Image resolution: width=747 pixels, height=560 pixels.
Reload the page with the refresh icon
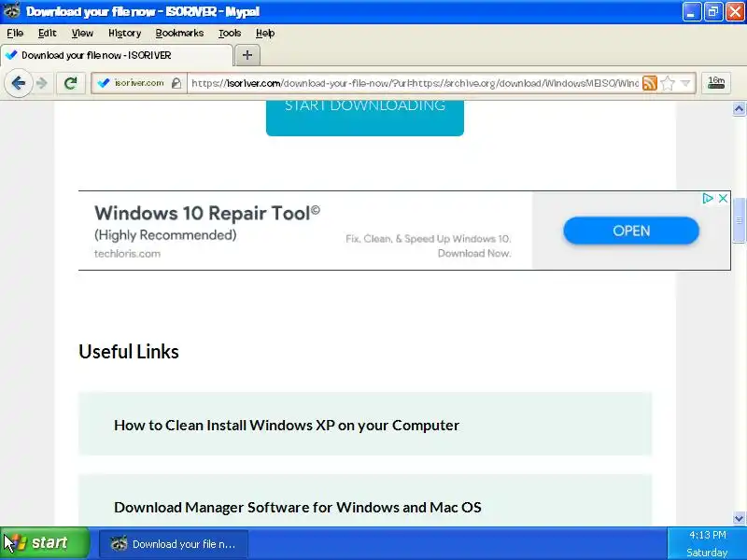click(71, 83)
